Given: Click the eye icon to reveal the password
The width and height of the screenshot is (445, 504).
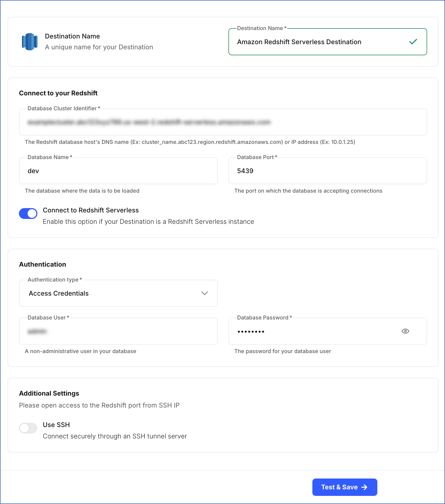Looking at the screenshot, I should [x=405, y=331].
